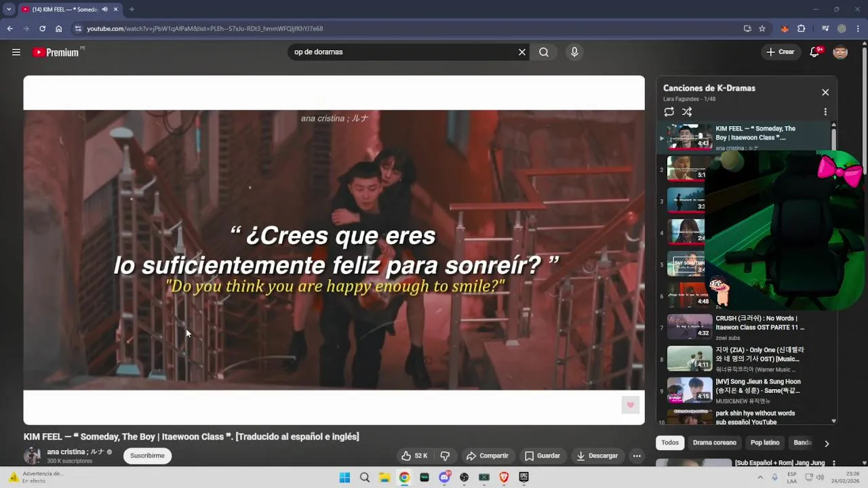Go back in browser history
This screenshot has height=488, width=868.
pyautogui.click(x=9, y=28)
